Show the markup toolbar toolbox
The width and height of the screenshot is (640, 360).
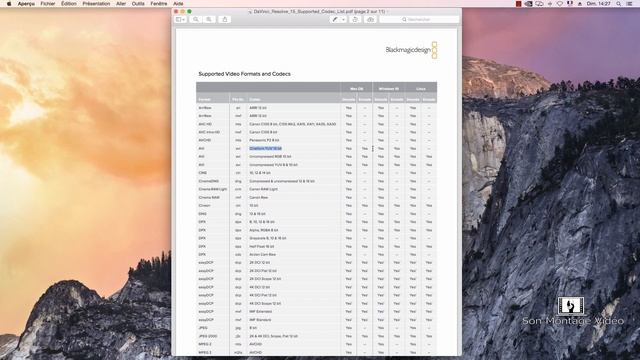point(370,19)
